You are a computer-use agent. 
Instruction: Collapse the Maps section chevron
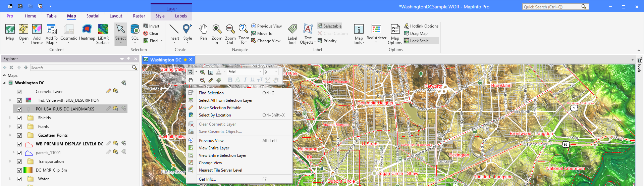tap(4, 75)
